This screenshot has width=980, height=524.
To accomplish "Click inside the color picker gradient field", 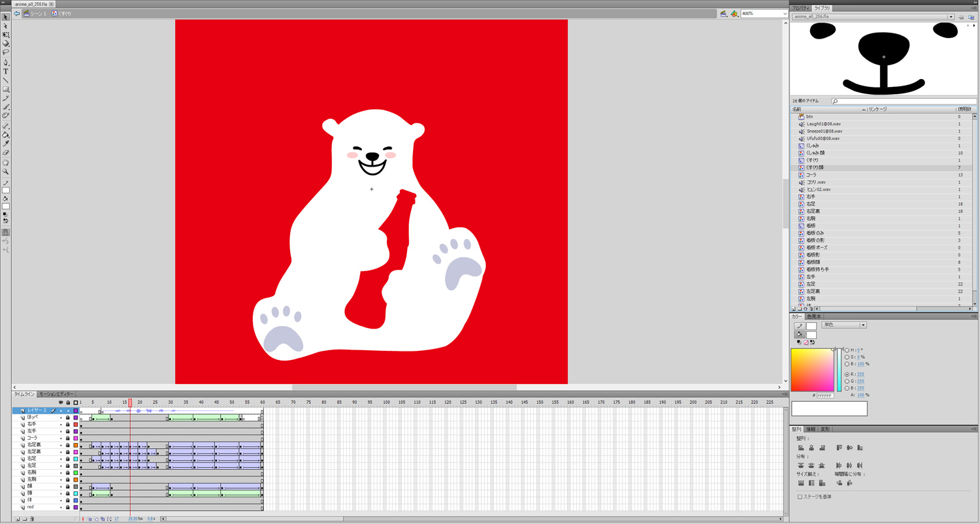I will point(812,370).
